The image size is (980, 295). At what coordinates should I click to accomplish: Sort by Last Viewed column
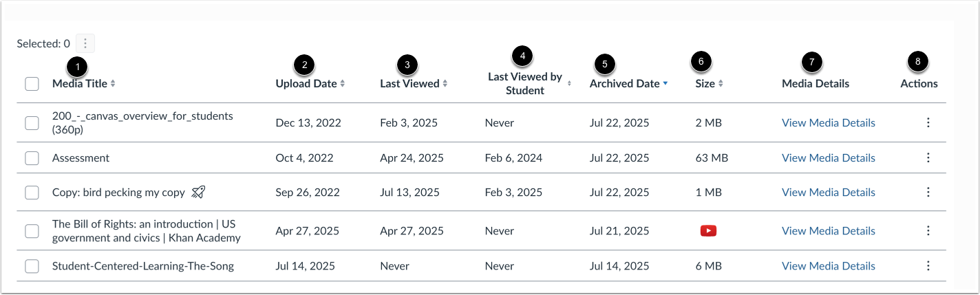pos(414,84)
